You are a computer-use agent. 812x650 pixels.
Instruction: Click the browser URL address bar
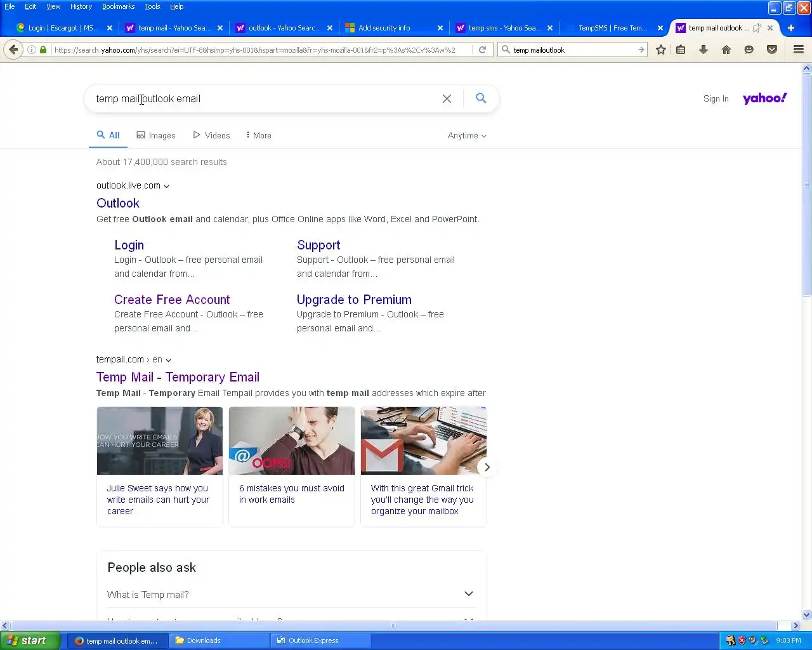[x=261, y=50]
